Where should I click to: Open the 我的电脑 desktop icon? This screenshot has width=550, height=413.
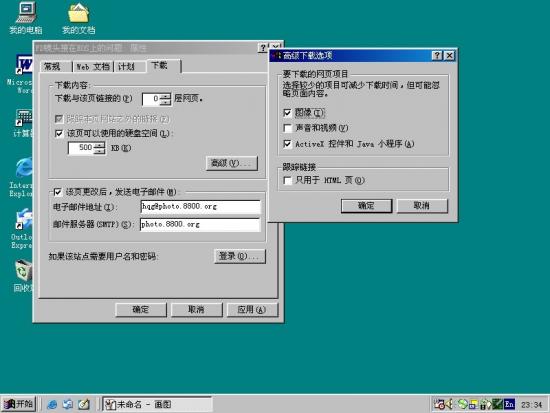tap(26, 18)
